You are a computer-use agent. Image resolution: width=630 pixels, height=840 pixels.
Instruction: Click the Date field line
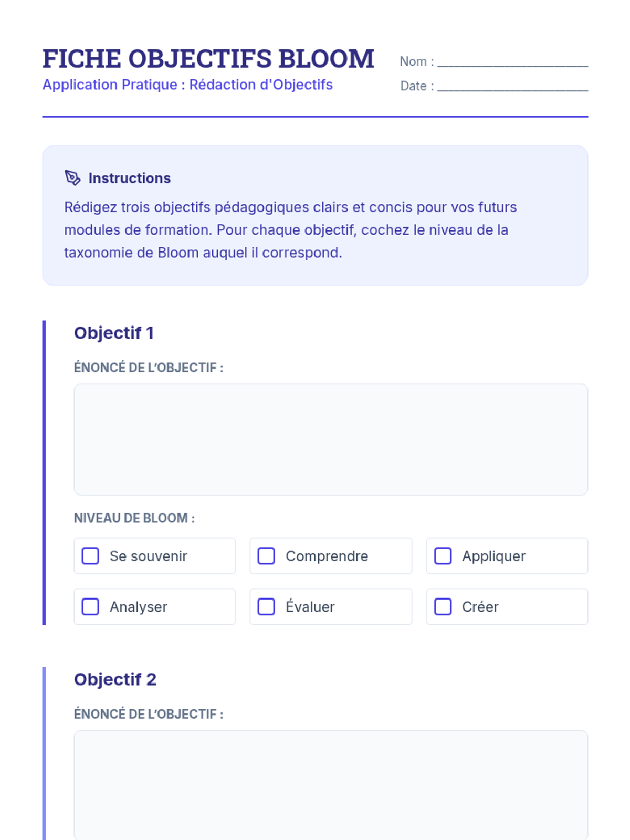(x=512, y=87)
